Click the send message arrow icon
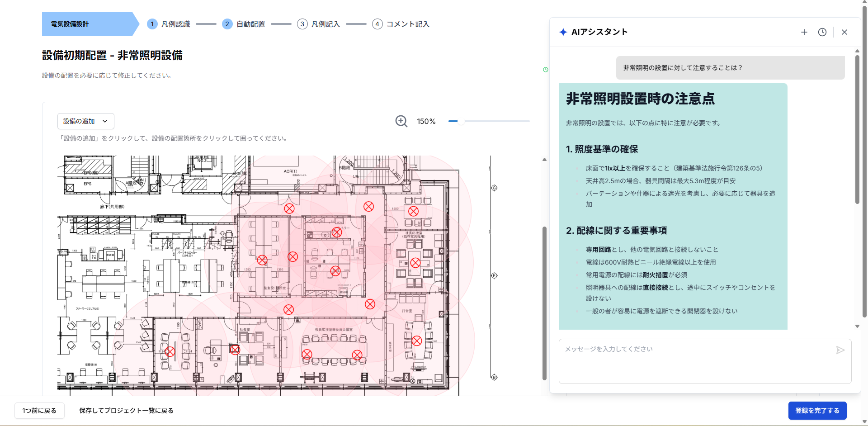This screenshot has width=868, height=426. coord(840,350)
